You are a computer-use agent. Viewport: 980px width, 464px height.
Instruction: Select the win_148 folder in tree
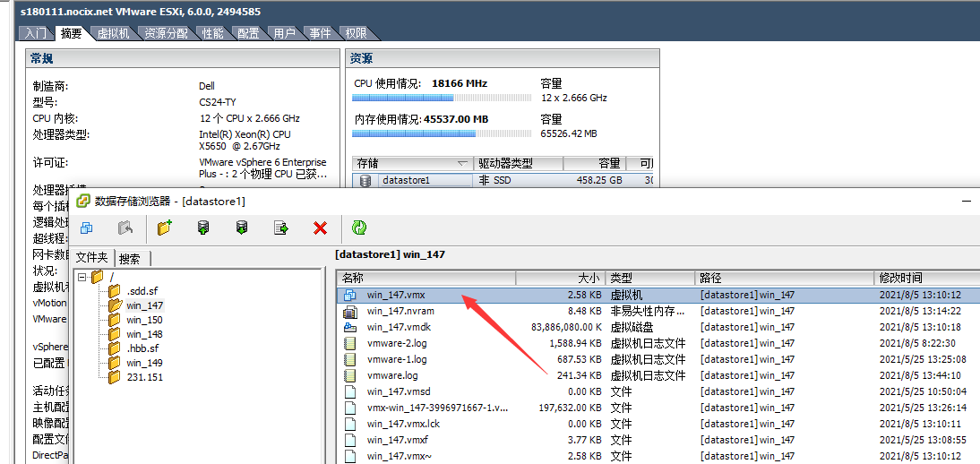click(x=144, y=334)
